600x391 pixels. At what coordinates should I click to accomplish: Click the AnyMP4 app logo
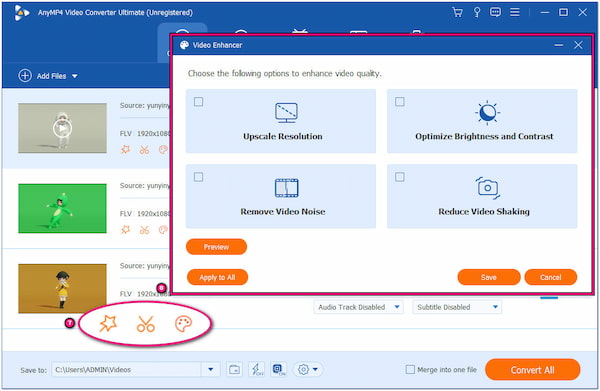point(22,13)
